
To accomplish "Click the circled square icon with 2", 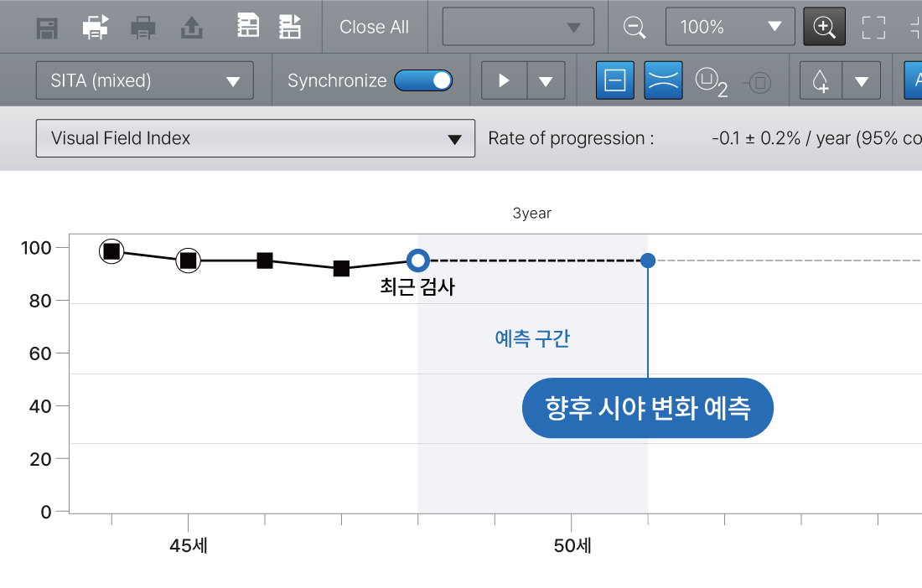I will tap(712, 81).
